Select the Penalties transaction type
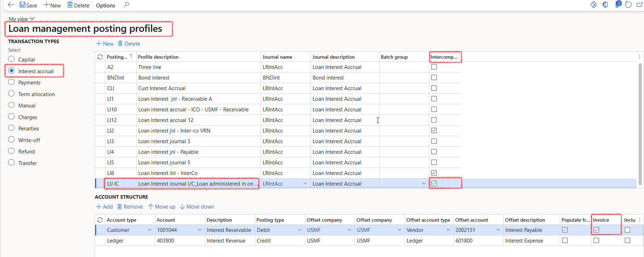This screenshot has height=257, width=644. (x=11, y=128)
